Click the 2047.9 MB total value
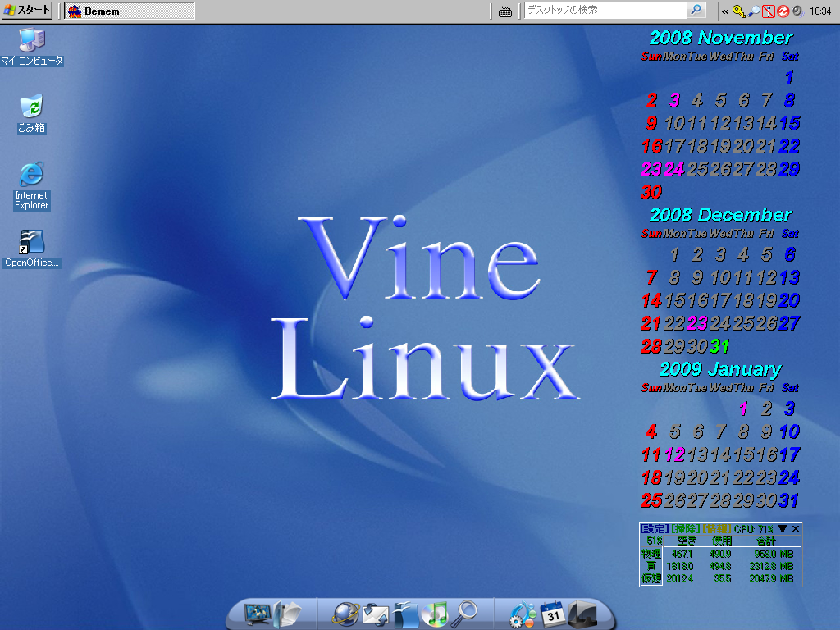 pyautogui.click(x=771, y=578)
